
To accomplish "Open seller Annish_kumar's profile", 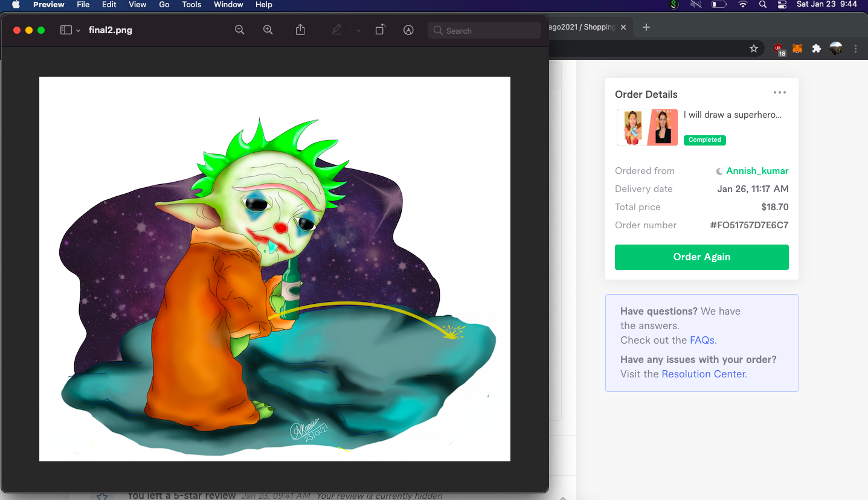I will pyautogui.click(x=757, y=171).
